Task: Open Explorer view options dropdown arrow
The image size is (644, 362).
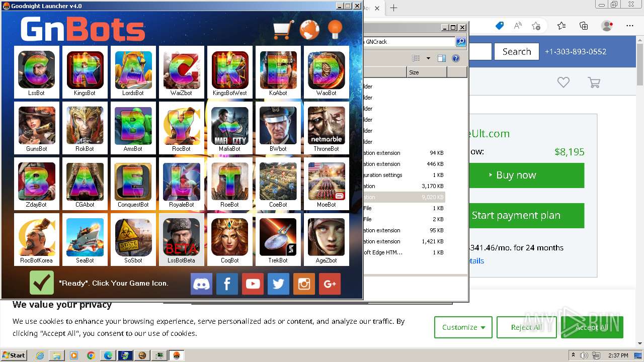Action: (428, 58)
